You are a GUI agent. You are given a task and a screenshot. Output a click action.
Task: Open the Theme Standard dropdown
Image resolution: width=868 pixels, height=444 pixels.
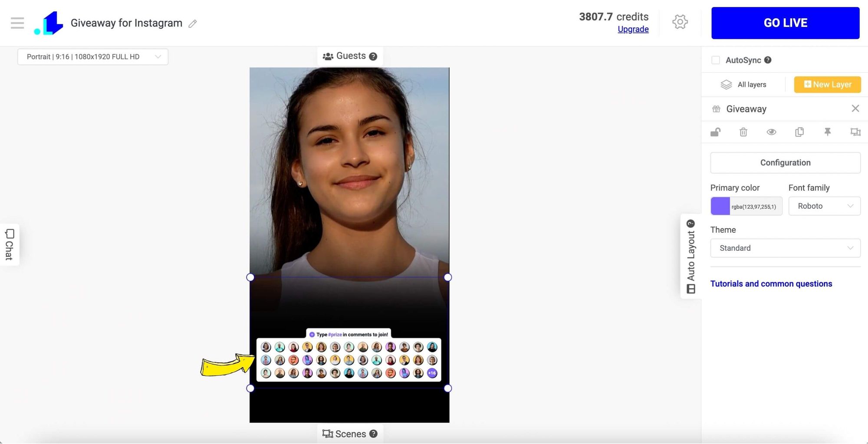click(785, 248)
